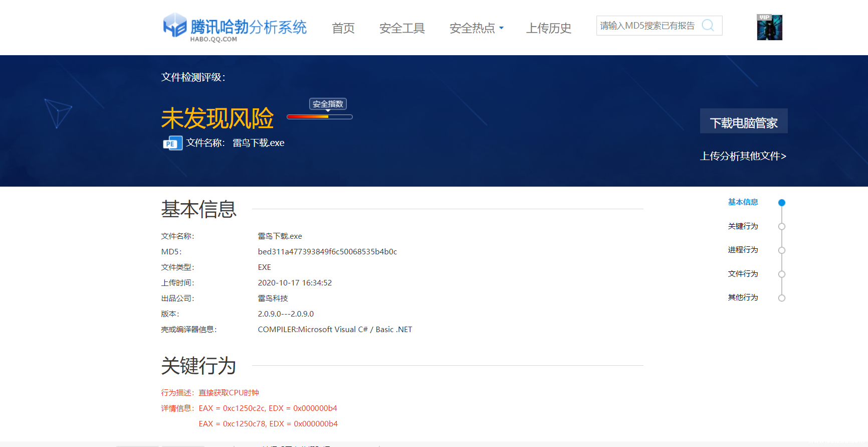The image size is (868, 447).
Task: Click the 安全指数 badge label
Action: (328, 104)
